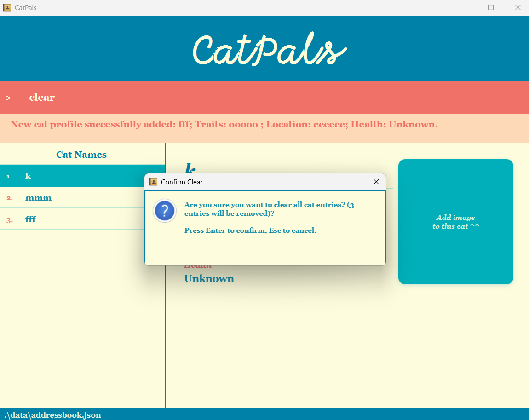Click the terminal prompt icon beside clear command
The height and width of the screenshot is (420, 529).
point(11,97)
